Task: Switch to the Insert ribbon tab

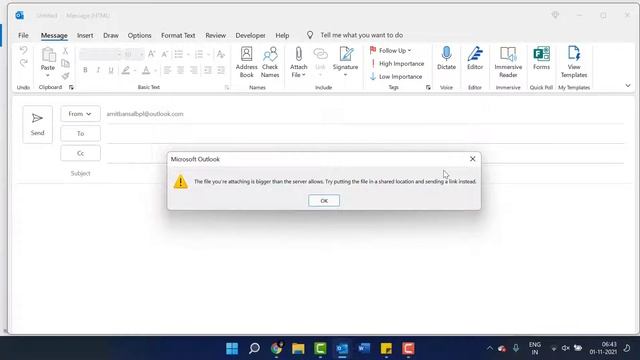Action: coord(85,36)
